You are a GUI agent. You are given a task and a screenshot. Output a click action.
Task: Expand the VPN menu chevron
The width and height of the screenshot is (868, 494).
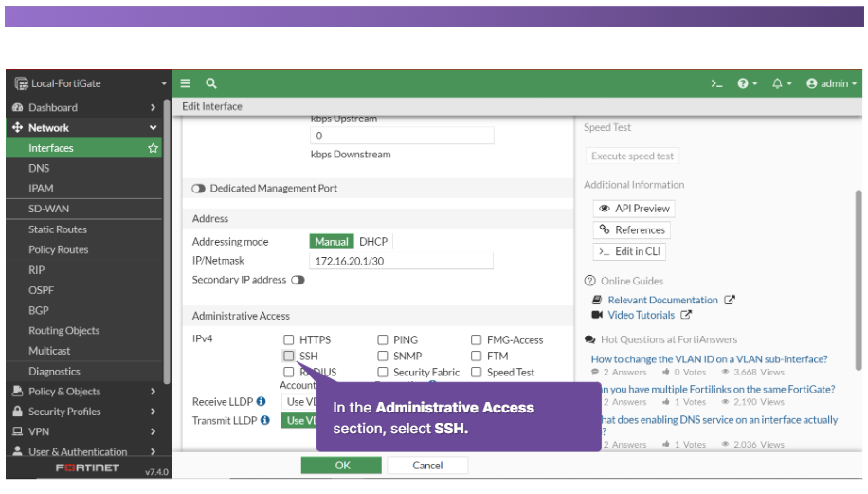point(153,430)
